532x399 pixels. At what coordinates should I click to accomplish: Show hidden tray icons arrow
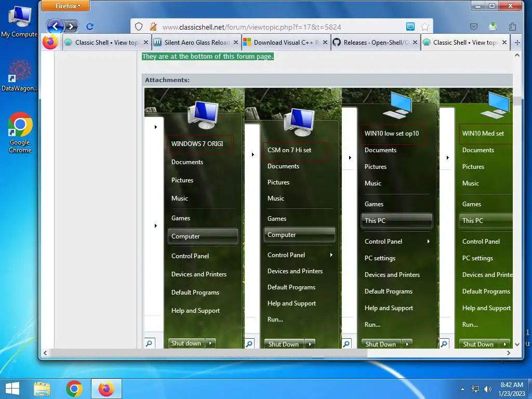coord(462,389)
